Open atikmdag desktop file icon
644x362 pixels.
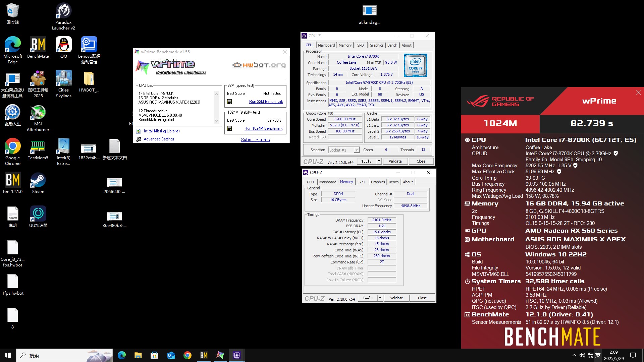369,14
